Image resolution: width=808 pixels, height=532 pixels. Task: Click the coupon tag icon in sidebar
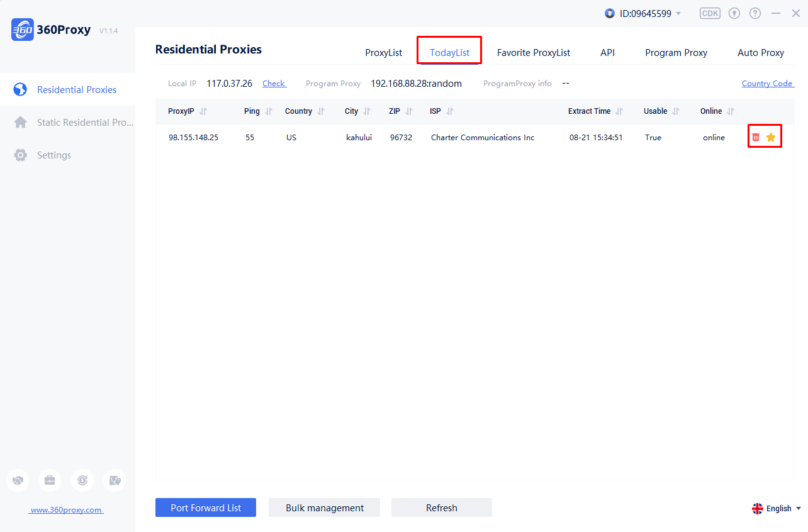pos(115,480)
